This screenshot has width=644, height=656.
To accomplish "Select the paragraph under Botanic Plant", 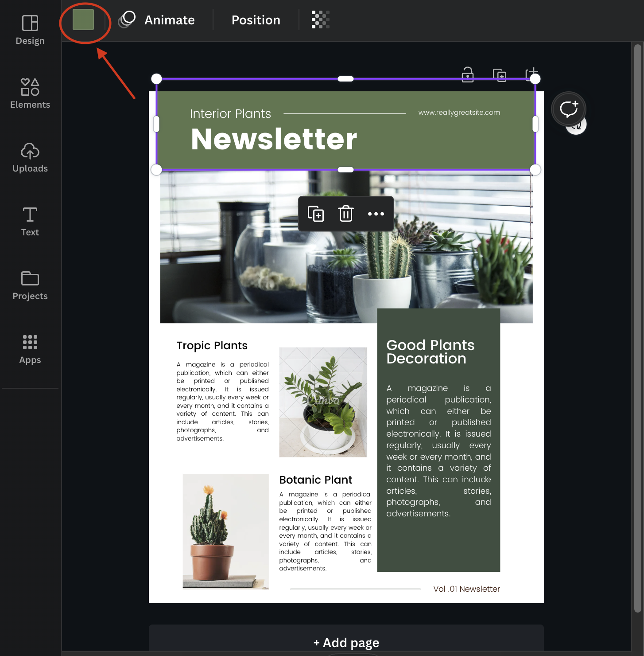I will 326,531.
